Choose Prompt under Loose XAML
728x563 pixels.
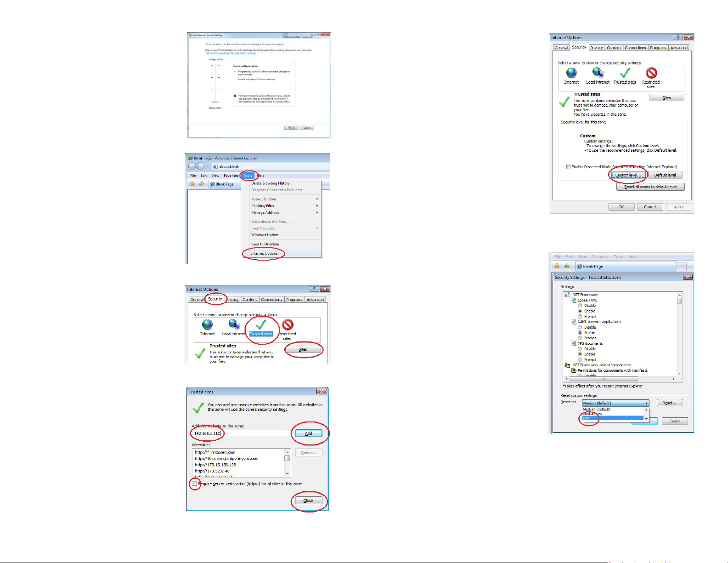tap(580, 316)
